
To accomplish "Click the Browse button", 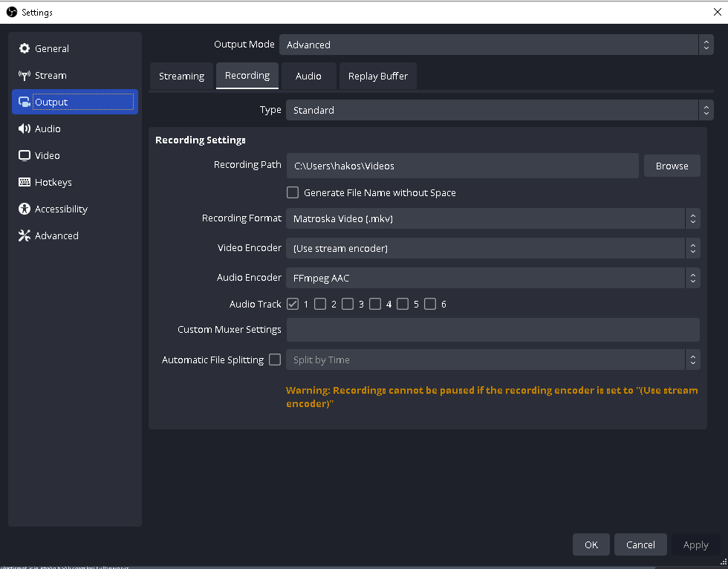I will [x=672, y=166].
